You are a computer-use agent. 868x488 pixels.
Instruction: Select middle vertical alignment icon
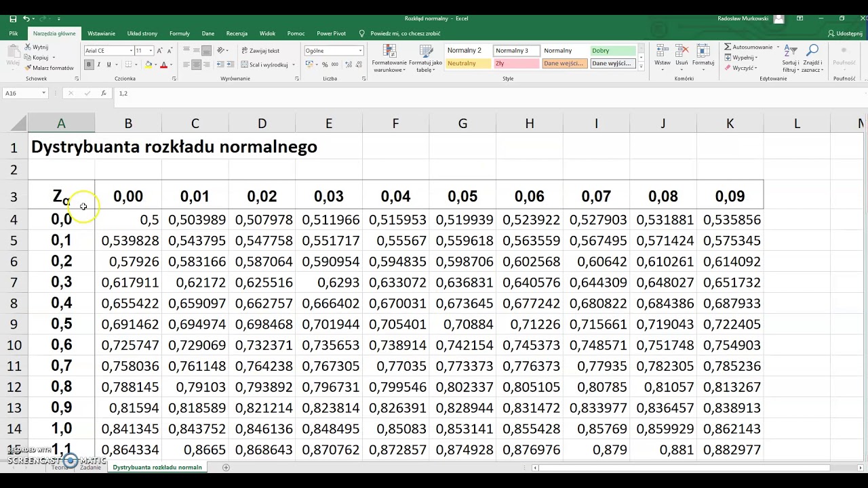[196, 50]
